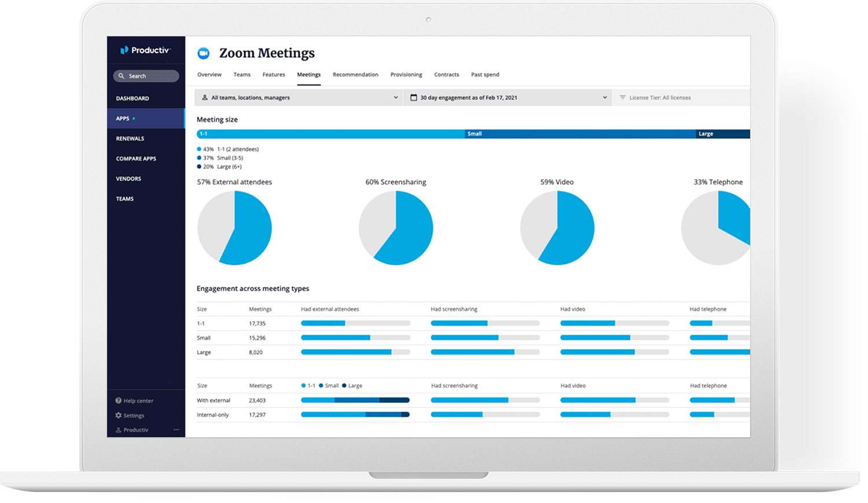Screen dimensions: 868x503
Task: Click the Help center link
Action: pyautogui.click(x=138, y=401)
